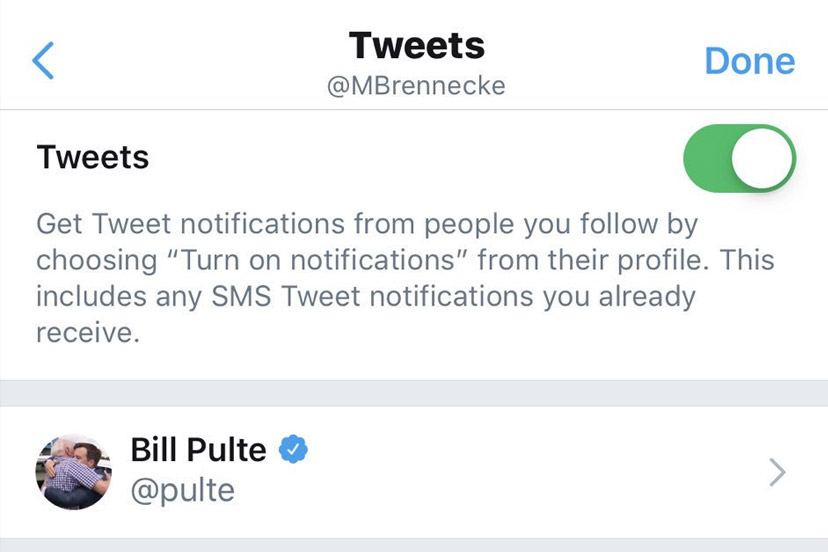Click the green track of the Tweets switch
Image resolution: width=828 pixels, height=552 pixels.
point(707,158)
